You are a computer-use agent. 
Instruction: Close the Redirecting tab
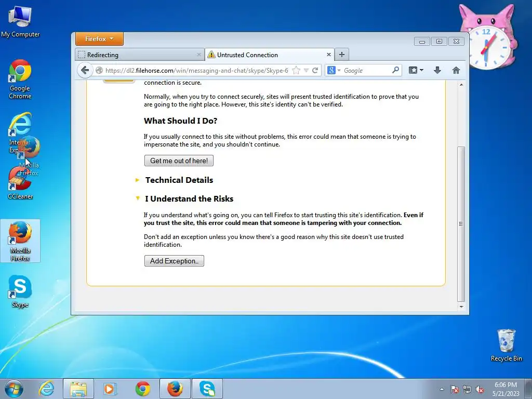pyautogui.click(x=199, y=54)
